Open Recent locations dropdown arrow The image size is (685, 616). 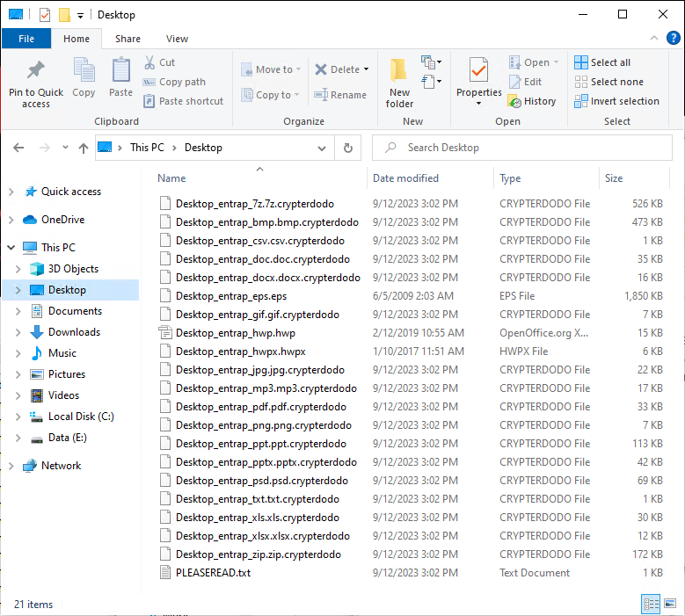(66, 148)
